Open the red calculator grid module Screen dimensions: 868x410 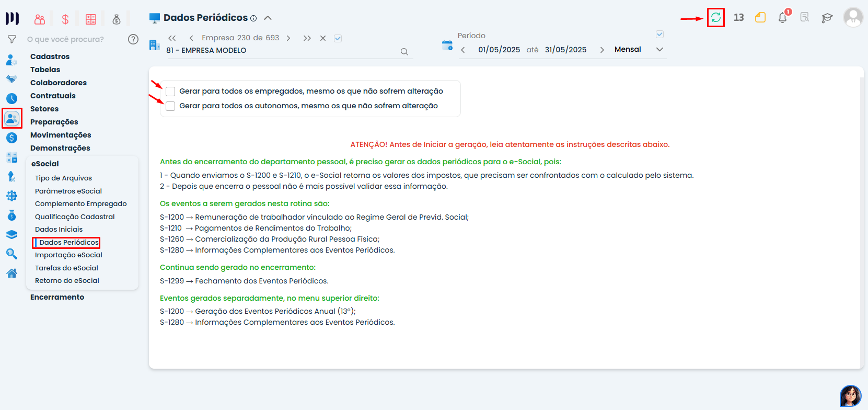coord(91,19)
